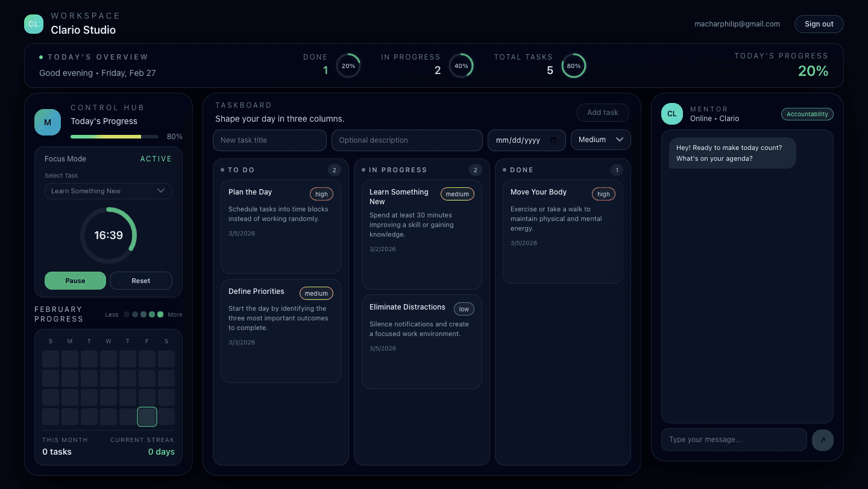Screen dimensions: 868x489
Task: Select the highlighted day in February calendar
Action: (x=147, y=417)
